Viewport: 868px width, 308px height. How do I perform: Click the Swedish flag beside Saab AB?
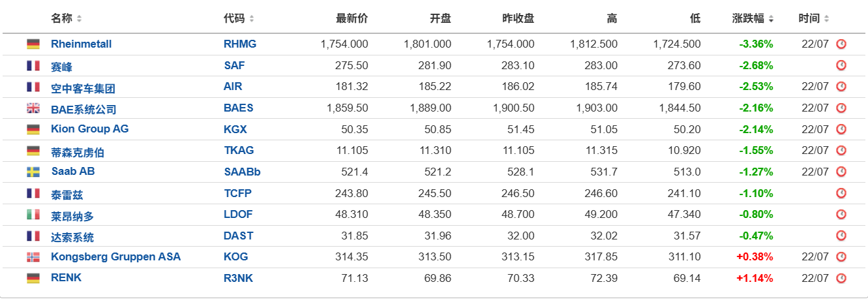[x=33, y=172]
